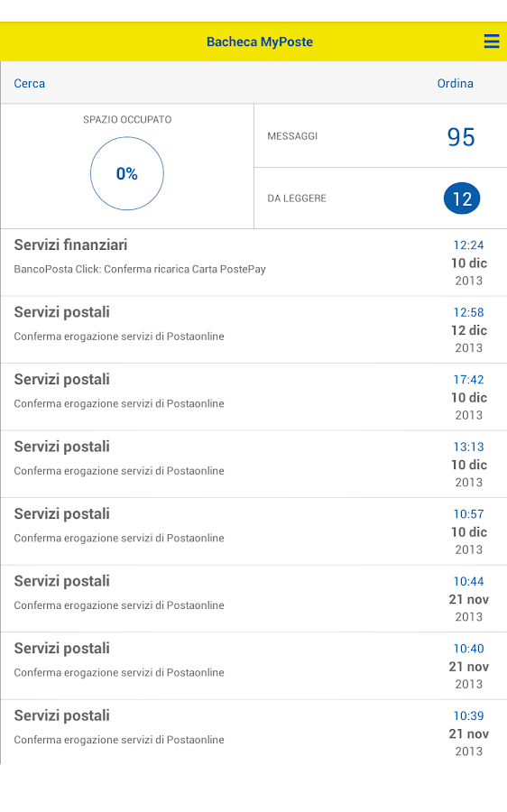Tap the Messaggi label

coord(292,136)
